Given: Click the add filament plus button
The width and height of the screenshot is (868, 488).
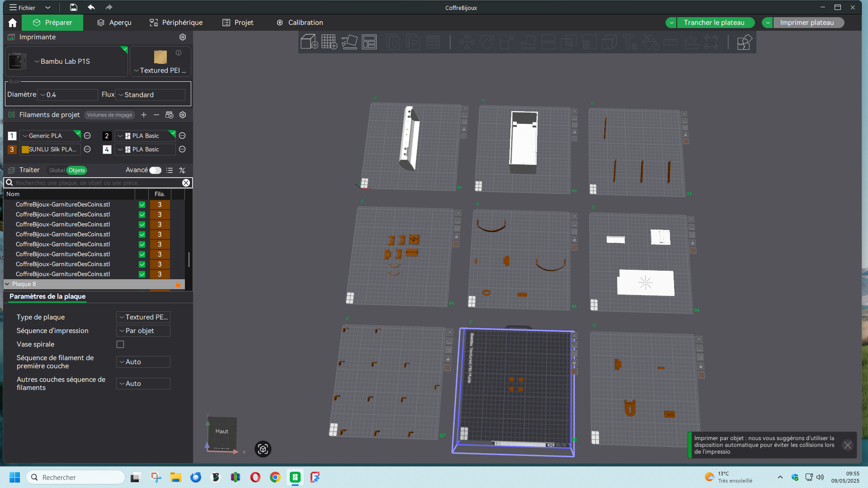Looking at the screenshot, I should pyautogui.click(x=144, y=115).
